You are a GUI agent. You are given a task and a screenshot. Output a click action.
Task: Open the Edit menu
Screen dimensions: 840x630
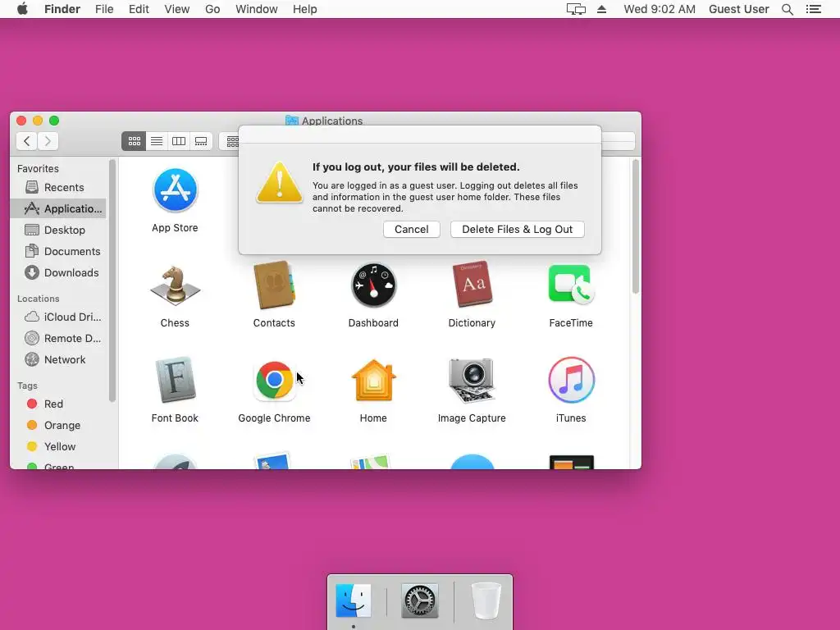(139, 9)
